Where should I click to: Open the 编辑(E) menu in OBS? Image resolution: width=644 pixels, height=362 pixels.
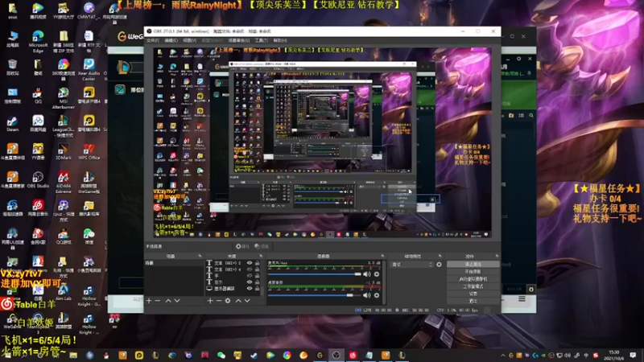pyautogui.click(x=171, y=41)
